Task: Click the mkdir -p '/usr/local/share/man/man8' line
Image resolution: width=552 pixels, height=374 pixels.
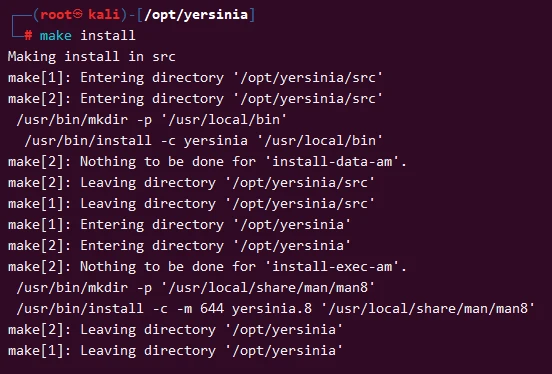Action: [195, 288]
